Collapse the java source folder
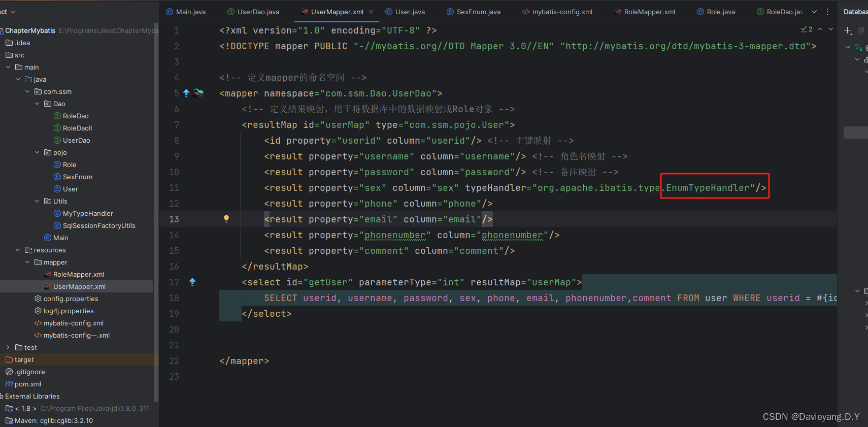Screen dimensions: 868x427 [18, 79]
